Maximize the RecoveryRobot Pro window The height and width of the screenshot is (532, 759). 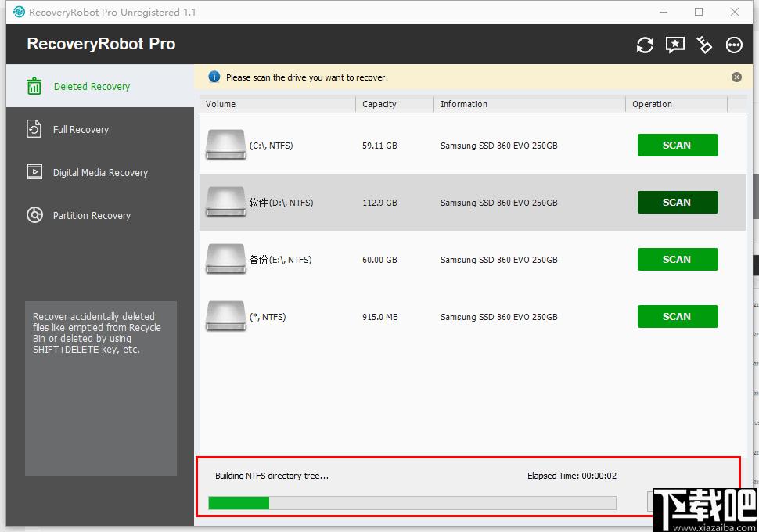point(699,12)
